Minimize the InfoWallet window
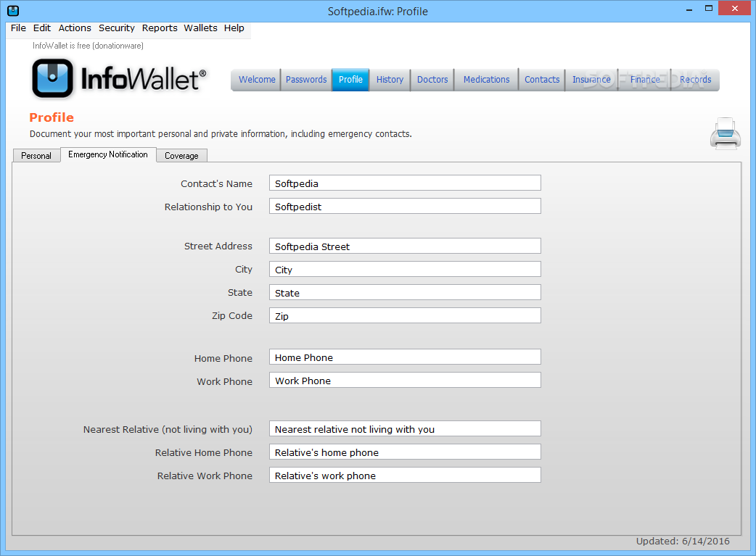The image size is (756, 556). pos(689,9)
